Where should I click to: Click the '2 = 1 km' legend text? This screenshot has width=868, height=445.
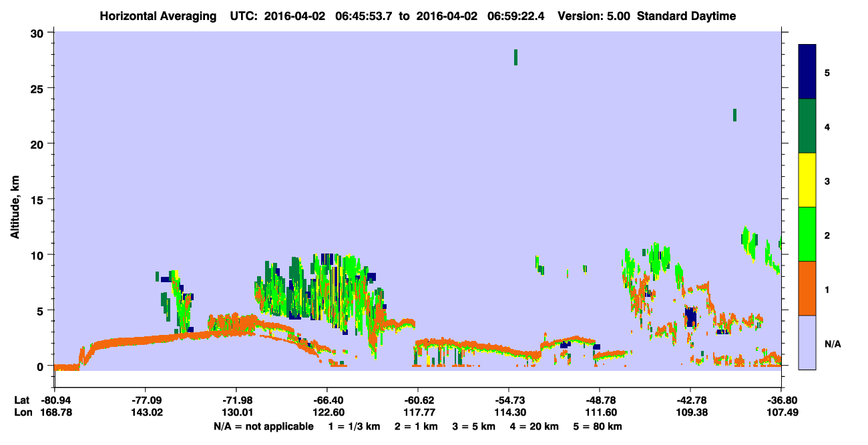(416, 426)
